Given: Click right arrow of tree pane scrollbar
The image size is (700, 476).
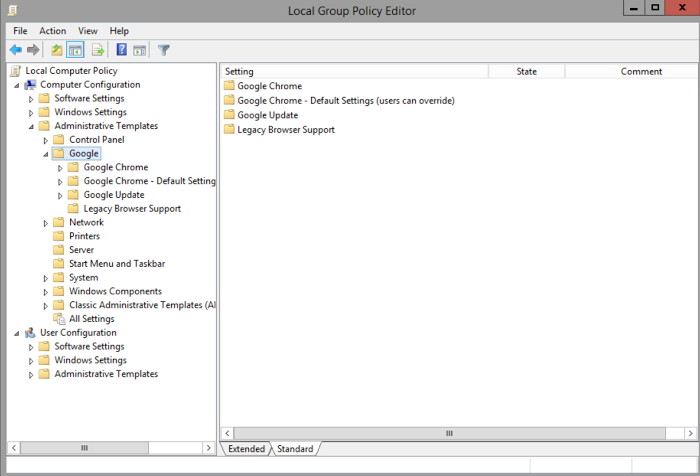Looking at the screenshot, I should [208, 447].
